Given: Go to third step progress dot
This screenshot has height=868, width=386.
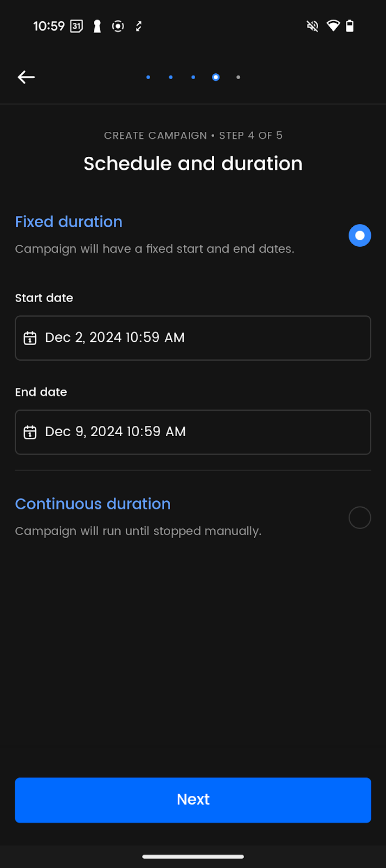Looking at the screenshot, I should (x=193, y=77).
